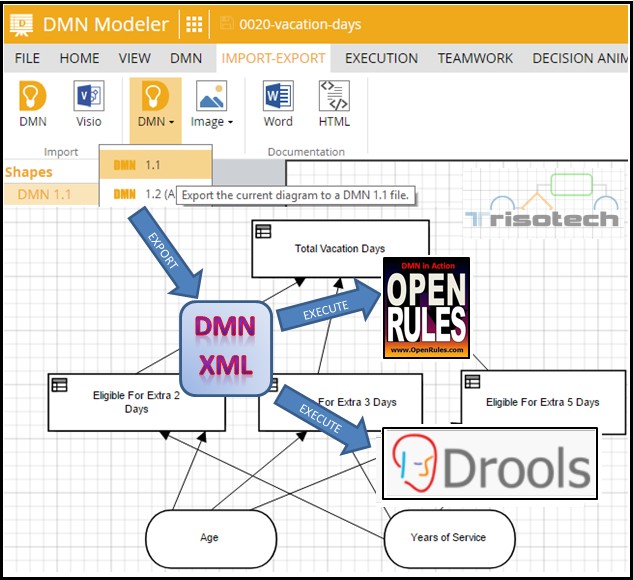Switch to the HOME tab
Screen dimensions: 633x580
click(79, 58)
